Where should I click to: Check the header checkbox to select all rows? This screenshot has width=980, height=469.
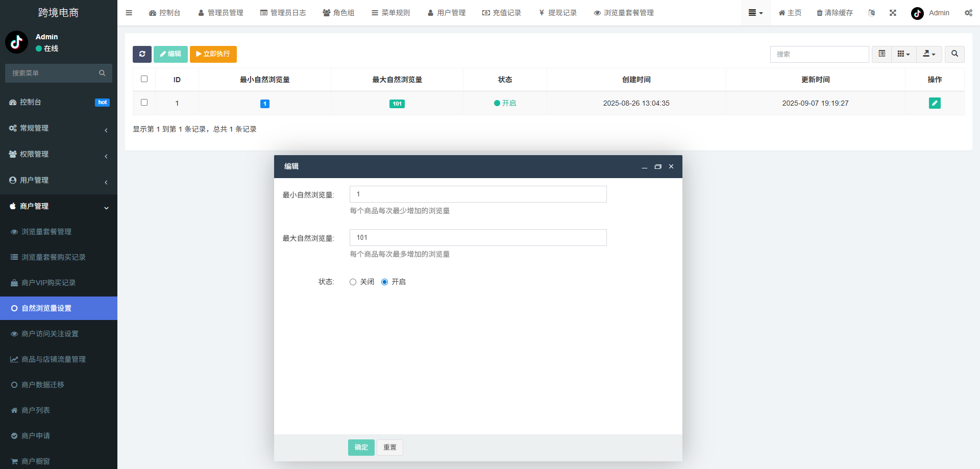click(x=144, y=79)
